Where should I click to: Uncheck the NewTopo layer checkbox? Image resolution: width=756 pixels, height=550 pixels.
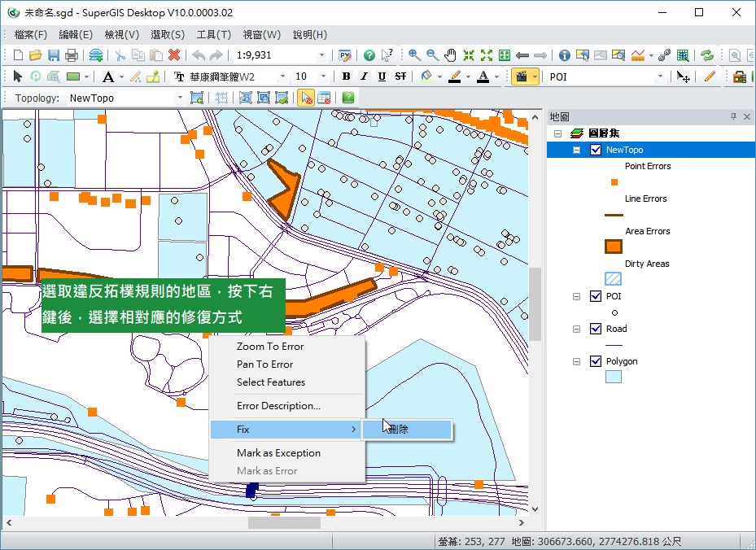pyautogui.click(x=596, y=150)
